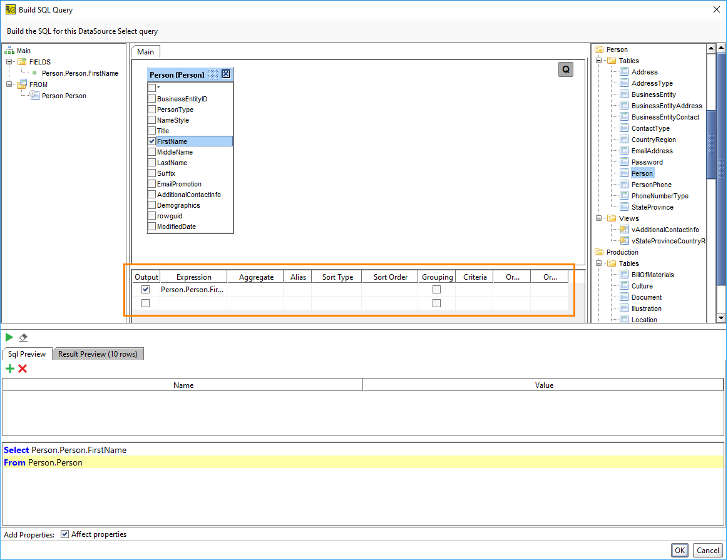728x560 pixels.
Task: Click the Location table entry
Action: point(644,320)
